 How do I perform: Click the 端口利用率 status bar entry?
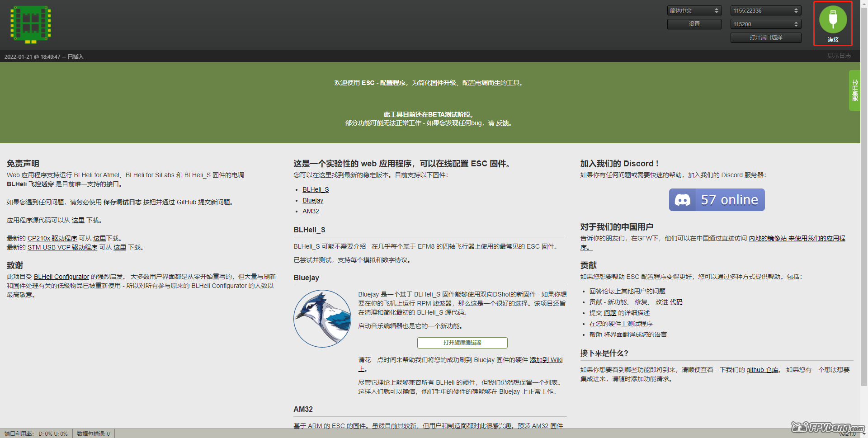click(36, 433)
